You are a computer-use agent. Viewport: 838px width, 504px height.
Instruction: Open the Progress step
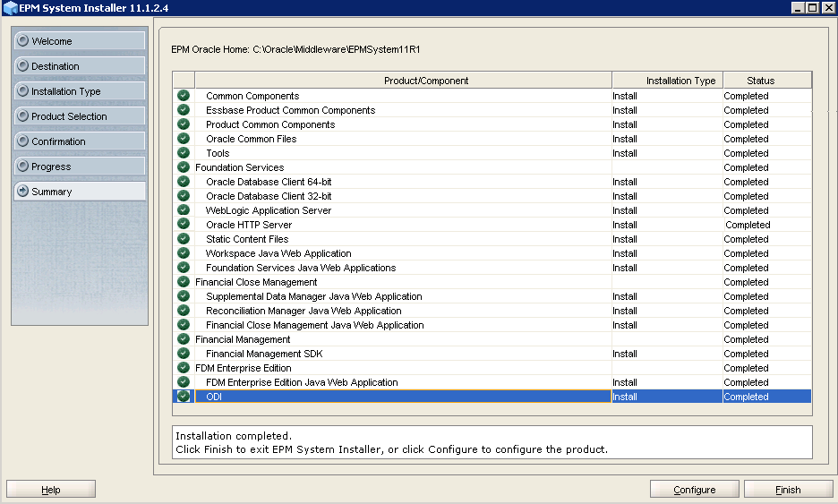[x=80, y=167]
